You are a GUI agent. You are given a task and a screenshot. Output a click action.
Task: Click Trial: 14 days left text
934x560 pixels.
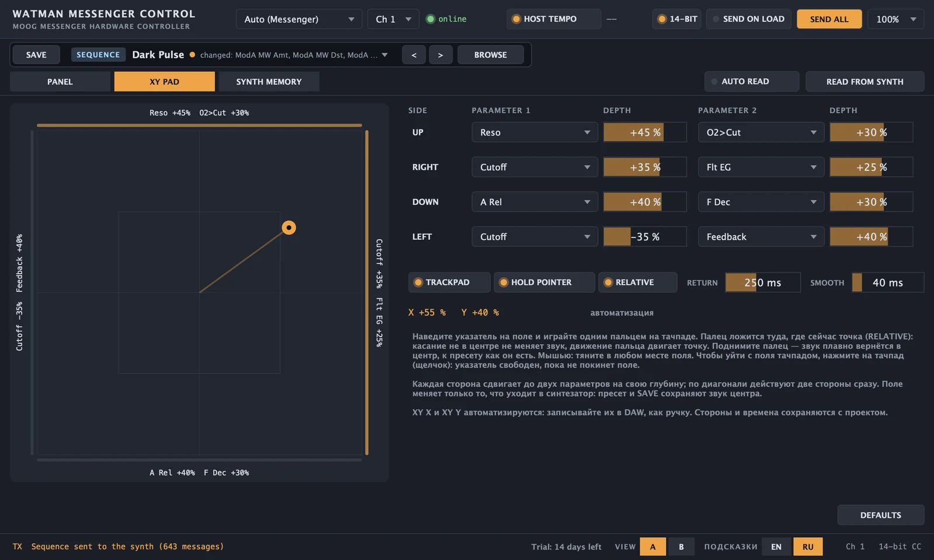click(x=566, y=547)
